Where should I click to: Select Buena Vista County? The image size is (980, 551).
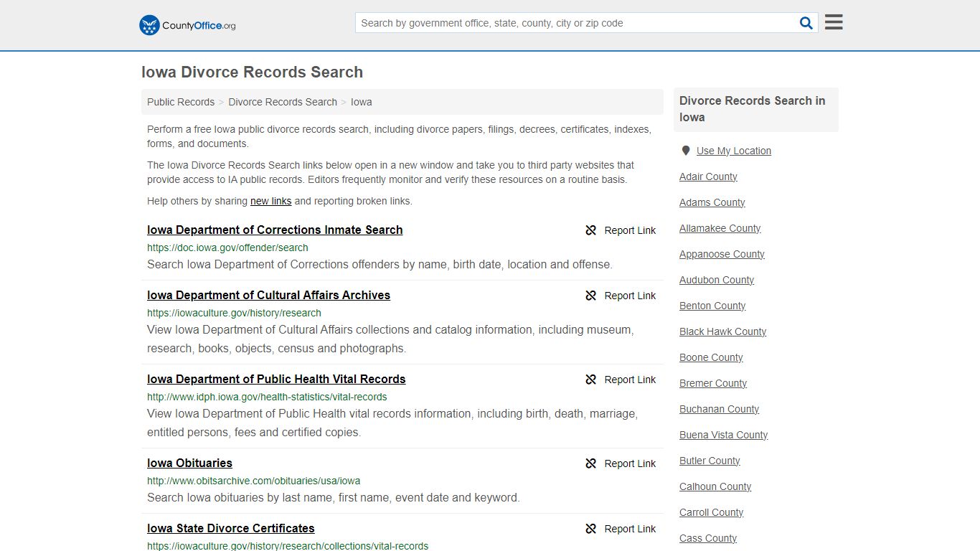pos(723,435)
